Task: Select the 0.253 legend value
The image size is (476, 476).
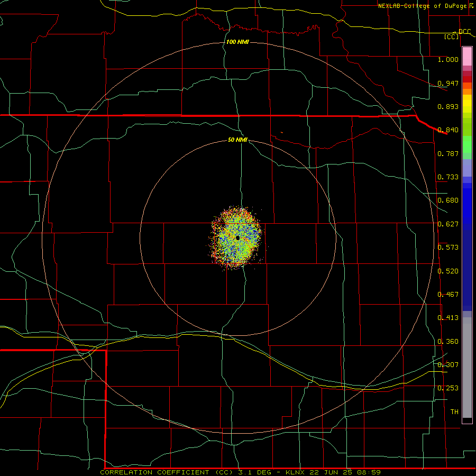Action: [x=448, y=388]
